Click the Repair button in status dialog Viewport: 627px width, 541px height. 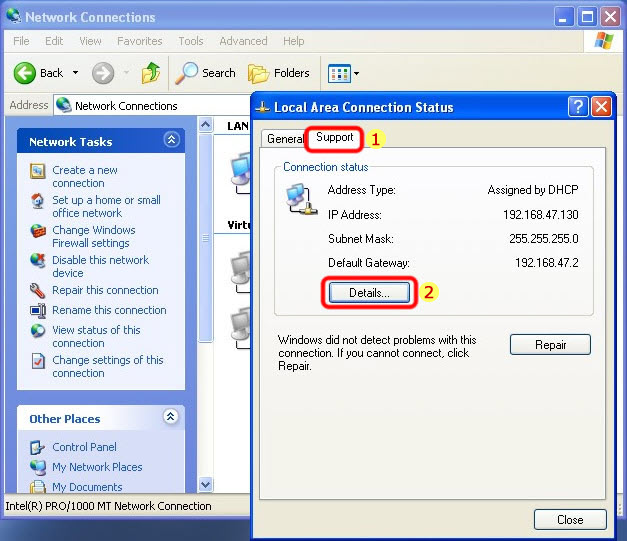550,345
